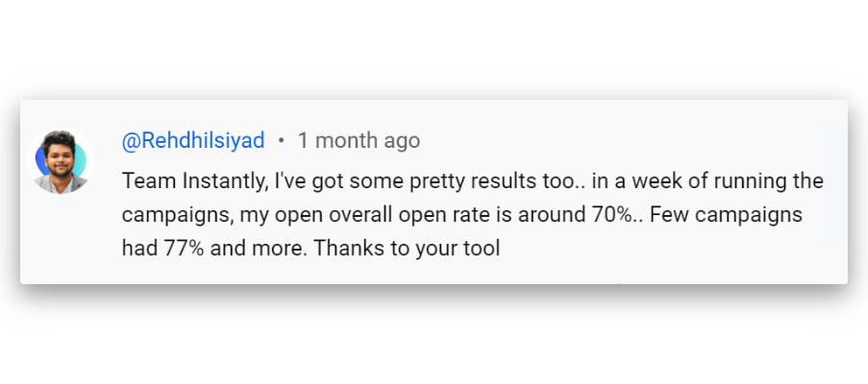Click the "70%" open rate figure

[x=611, y=214]
